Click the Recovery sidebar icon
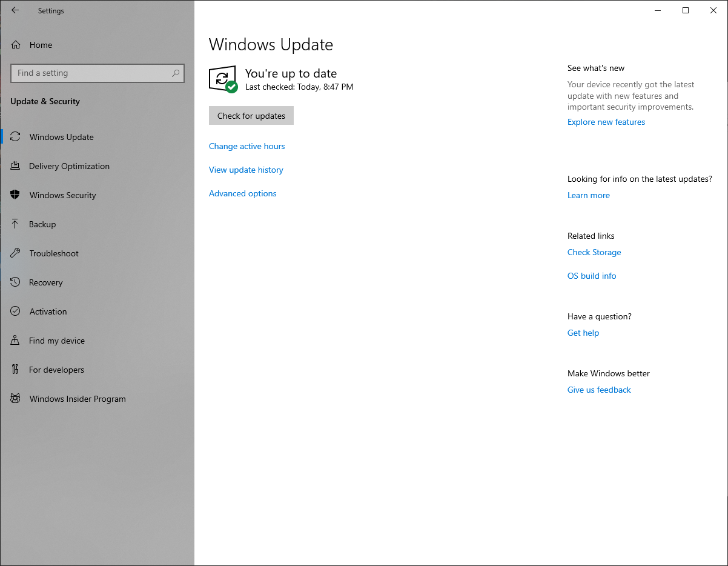The height and width of the screenshot is (566, 728). pyautogui.click(x=16, y=282)
